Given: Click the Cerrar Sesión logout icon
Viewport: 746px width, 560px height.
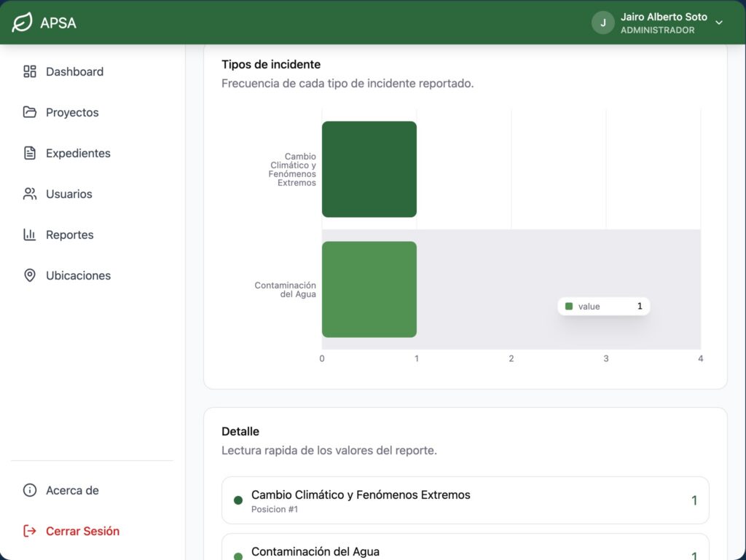Looking at the screenshot, I should 30,531.
